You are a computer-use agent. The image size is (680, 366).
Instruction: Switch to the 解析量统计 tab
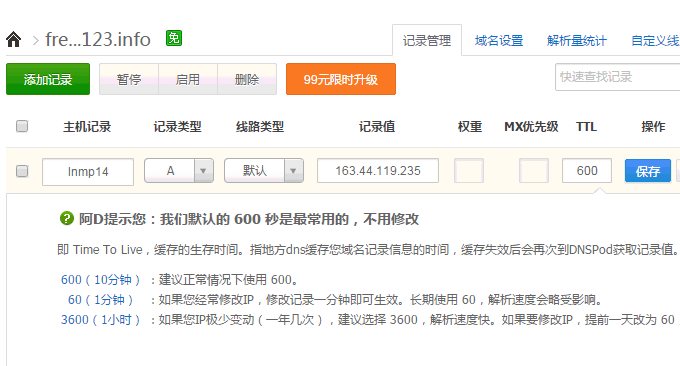coord(577,41)
